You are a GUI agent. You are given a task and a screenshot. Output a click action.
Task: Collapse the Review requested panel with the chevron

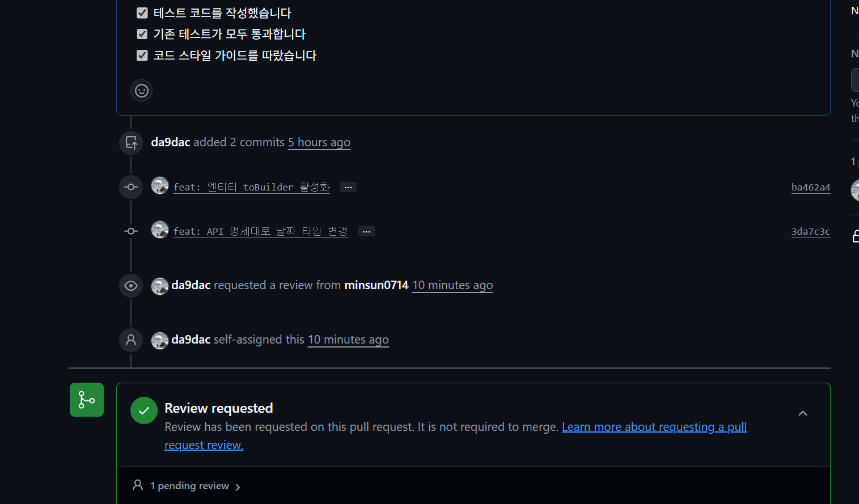(x=802, y=413)
